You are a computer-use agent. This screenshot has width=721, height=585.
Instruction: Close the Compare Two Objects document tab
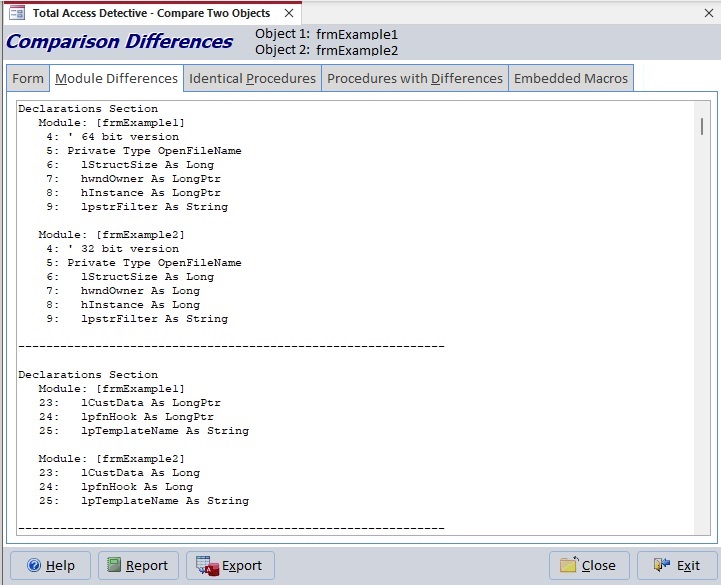pos(289,13)
